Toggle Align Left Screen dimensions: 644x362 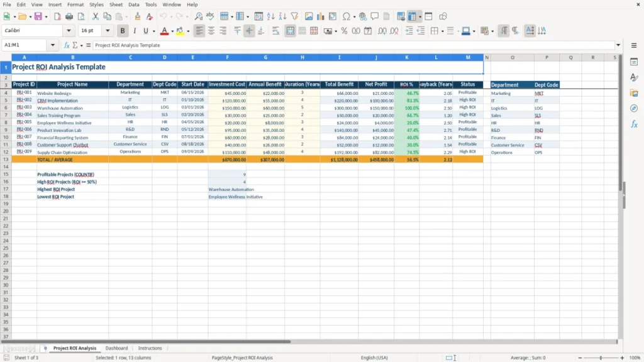(199, 31)
